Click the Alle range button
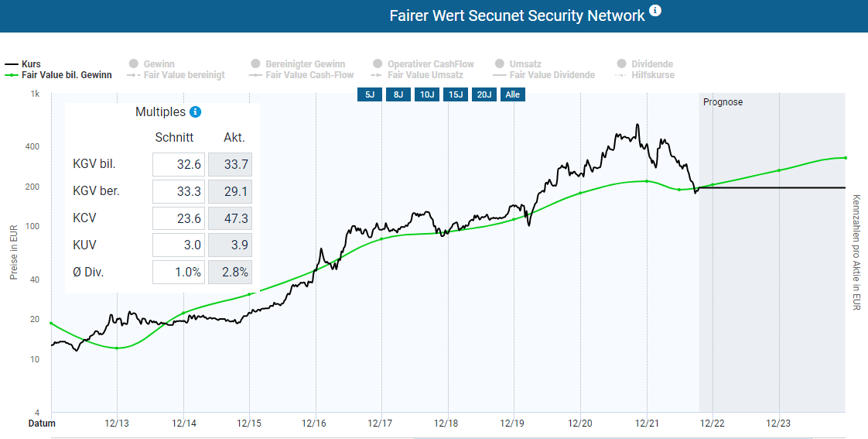Viewport: 868px width, 439px height. [x=512, y=94]
